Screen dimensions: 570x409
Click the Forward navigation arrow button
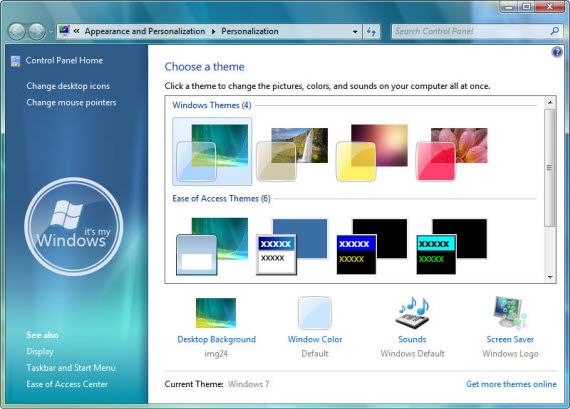coord(37,32)
